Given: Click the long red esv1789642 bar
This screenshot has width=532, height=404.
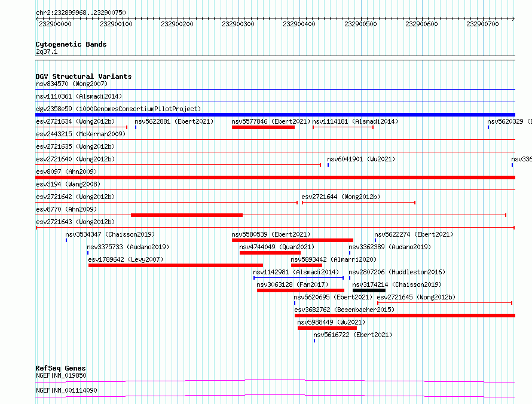Looking at the screenshot, I should (176, 265).
